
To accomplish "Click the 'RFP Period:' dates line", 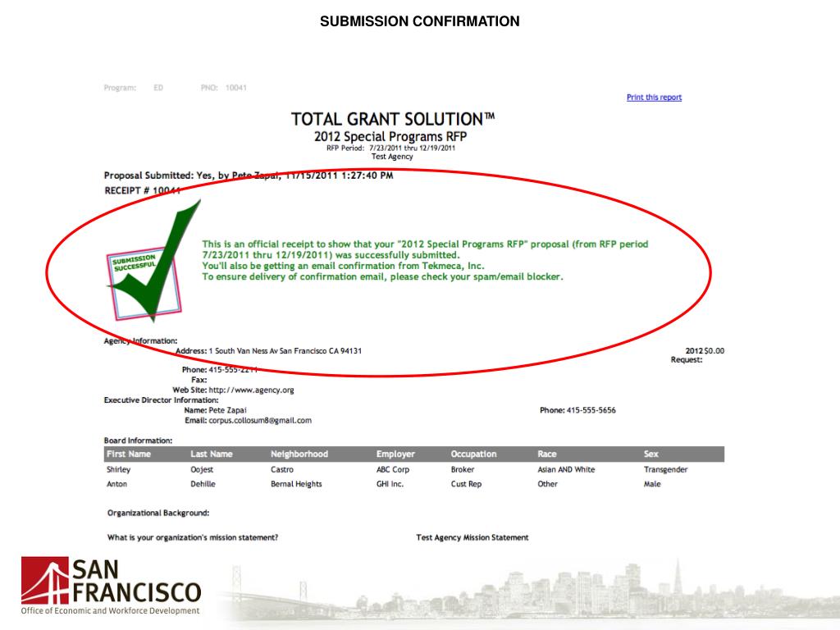I will click(390, 148).
